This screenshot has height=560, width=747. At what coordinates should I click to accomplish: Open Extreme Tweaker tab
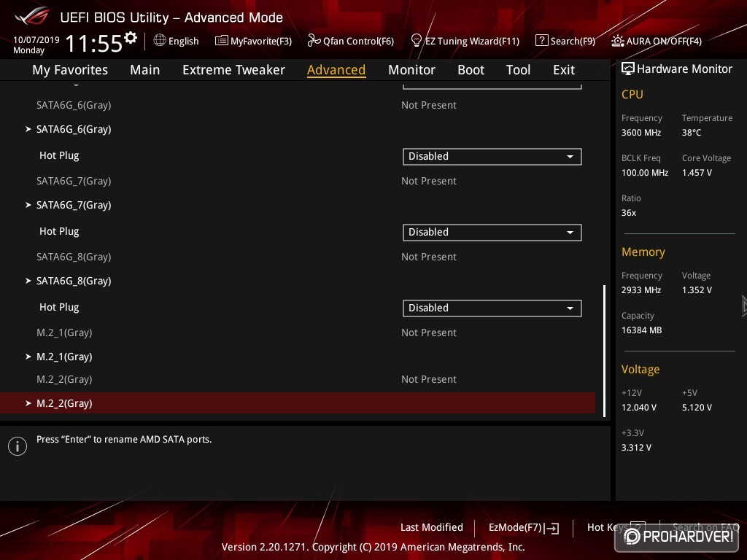click(233, 70)
